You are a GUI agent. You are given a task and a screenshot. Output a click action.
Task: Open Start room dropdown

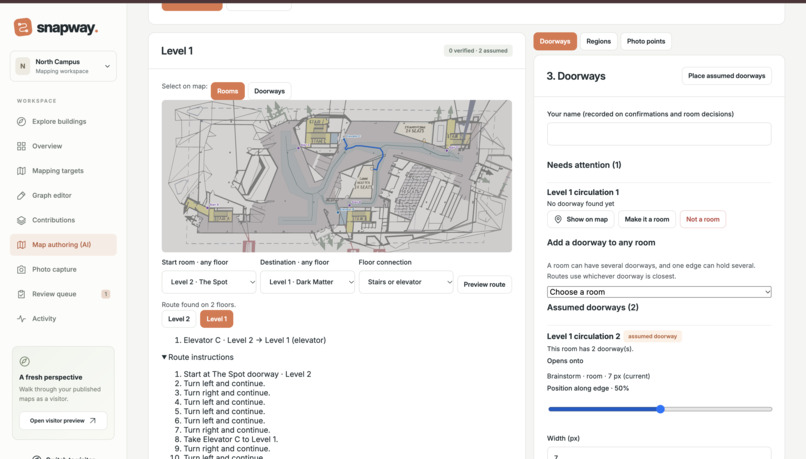(209, 282)
